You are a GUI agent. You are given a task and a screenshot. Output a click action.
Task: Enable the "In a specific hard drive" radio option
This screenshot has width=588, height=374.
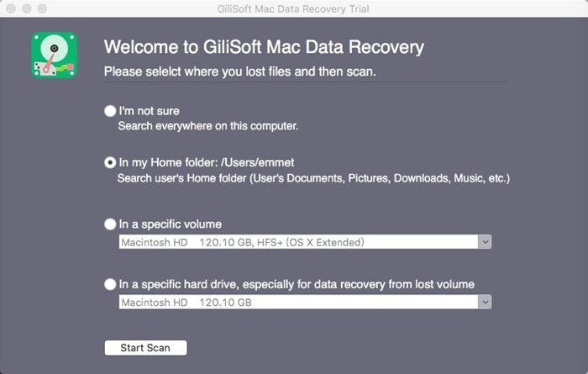tap(110, 285)
